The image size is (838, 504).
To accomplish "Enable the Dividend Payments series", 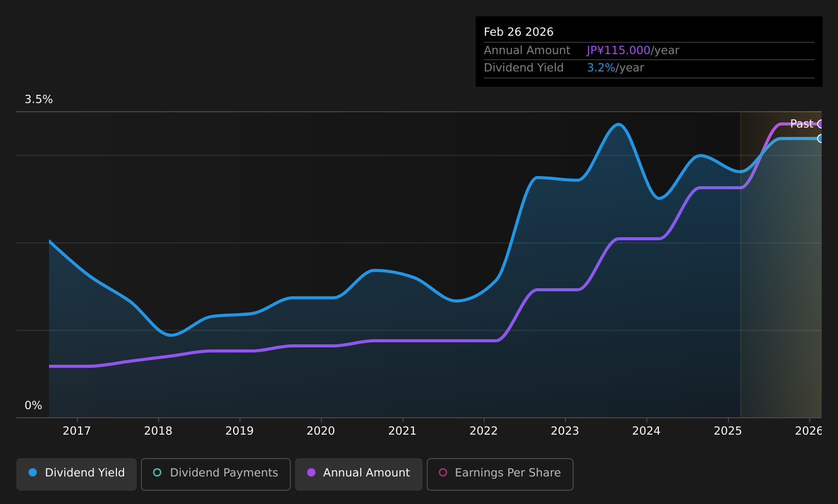I will point(216,474).
